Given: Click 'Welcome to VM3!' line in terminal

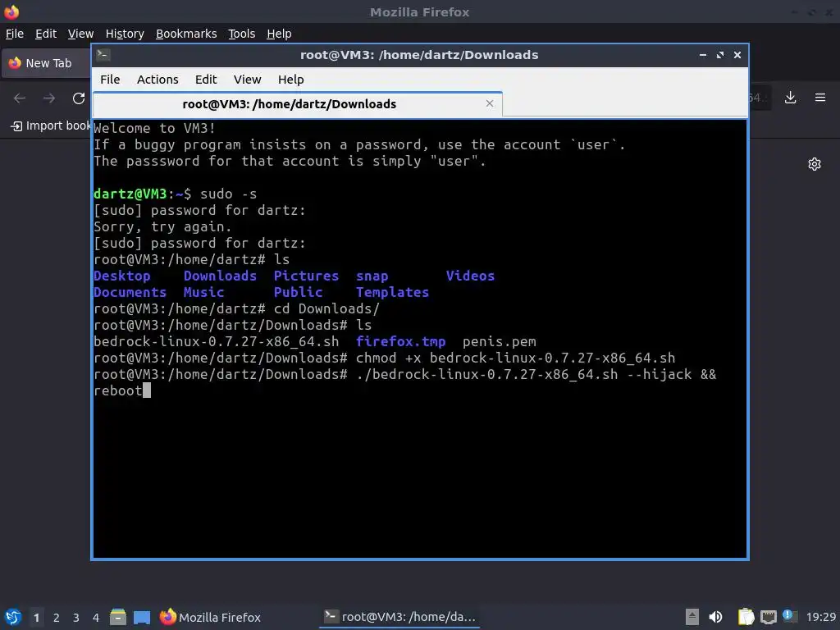Looking at the screenshot, I should tap(154, 129).
